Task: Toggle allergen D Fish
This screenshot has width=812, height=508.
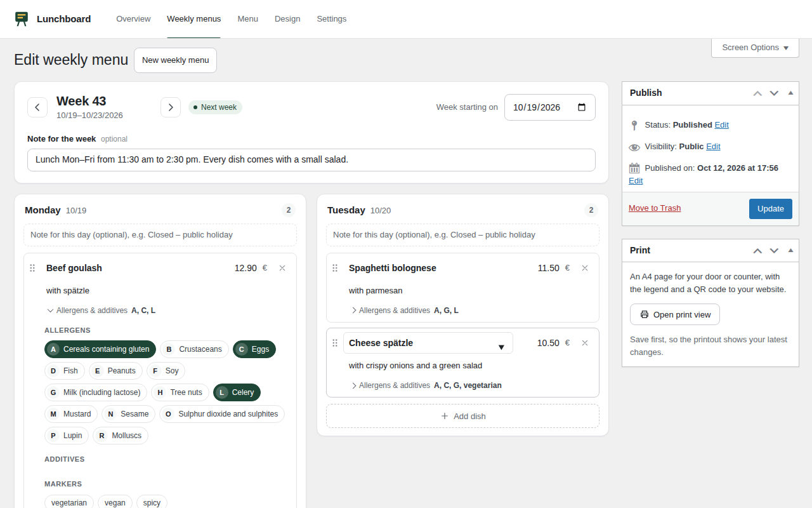Action: click(x=65, y=371)
